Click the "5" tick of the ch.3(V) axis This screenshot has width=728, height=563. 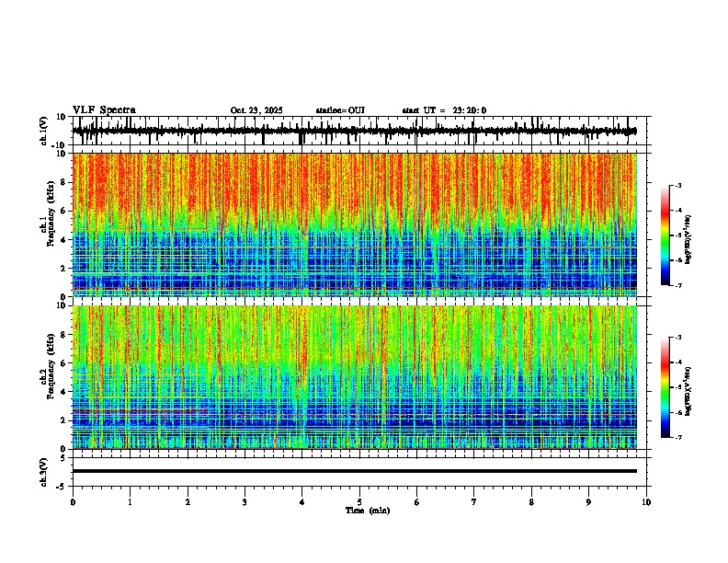64,457
